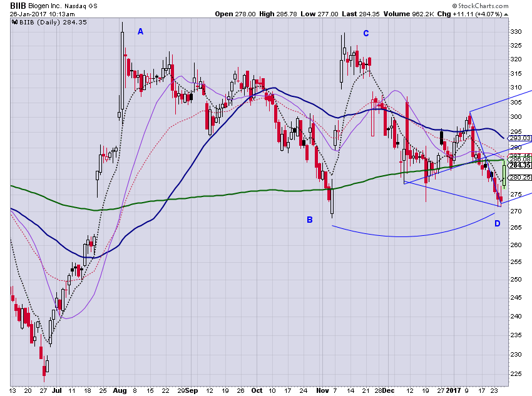Click the Dec label on the date axis
The width and height of the screenshot is (532, 396).
(388, 390)
